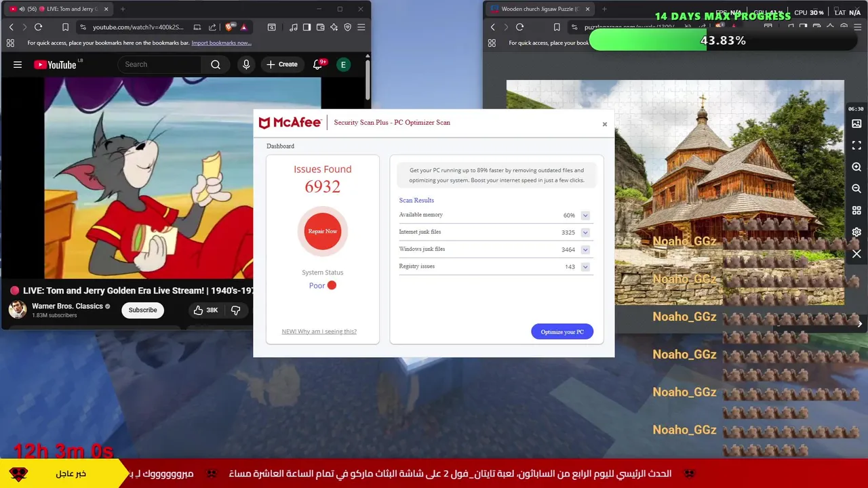The width and height of the screenshot is (868, 488).
Task: Open a new tab in puzzle window
Action: pos(604,9)
